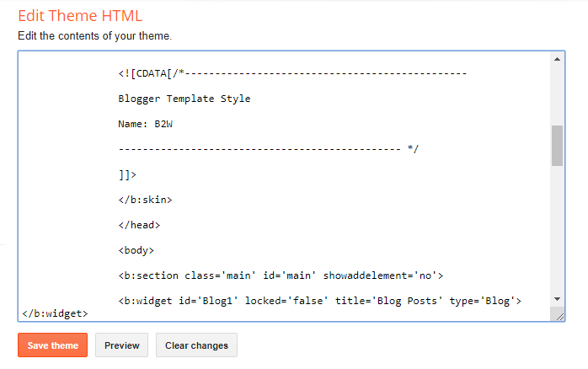Click the '</b:skin>' closing tag
This screenshot has width=588, height=369.
[146, 200]
